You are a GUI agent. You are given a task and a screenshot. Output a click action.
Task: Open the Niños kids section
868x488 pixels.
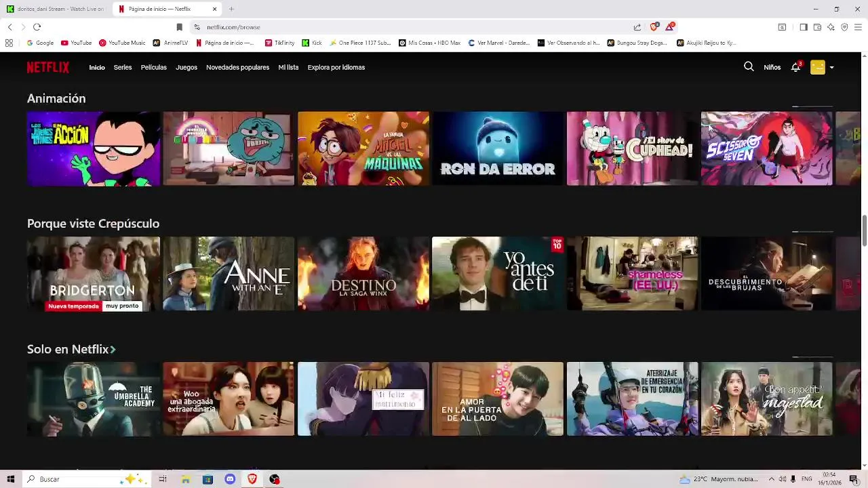pos(772,67)
